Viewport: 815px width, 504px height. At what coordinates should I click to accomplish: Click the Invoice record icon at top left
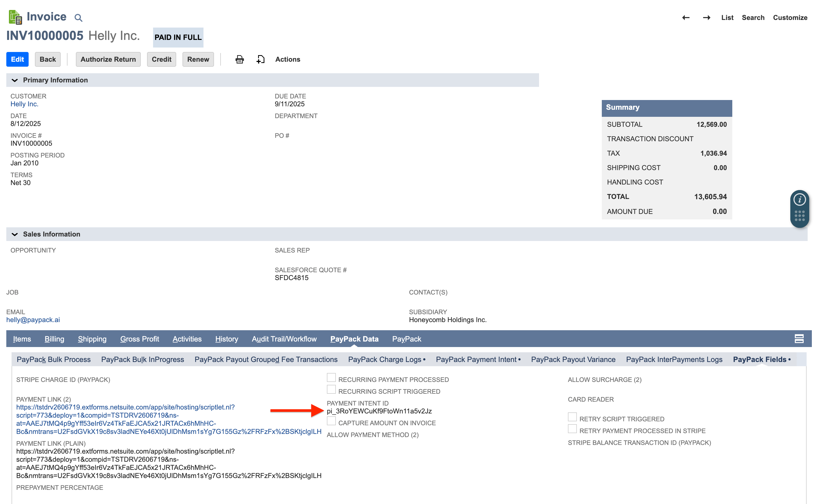[x=15, y=16]
